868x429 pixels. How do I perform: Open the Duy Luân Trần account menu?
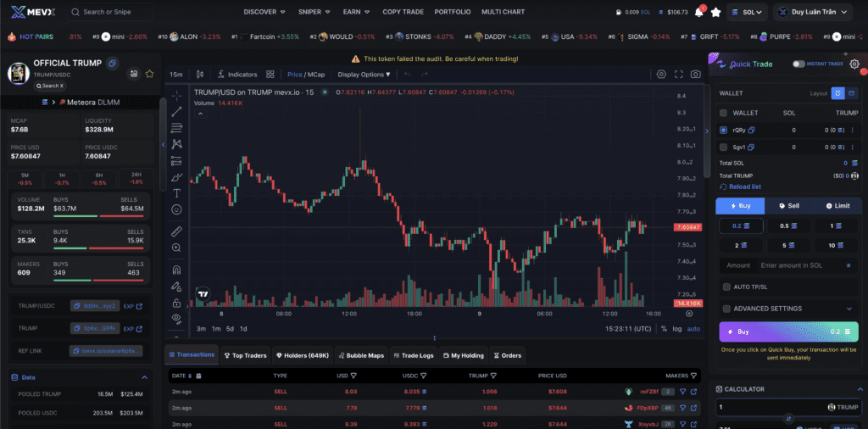point(813,12)
